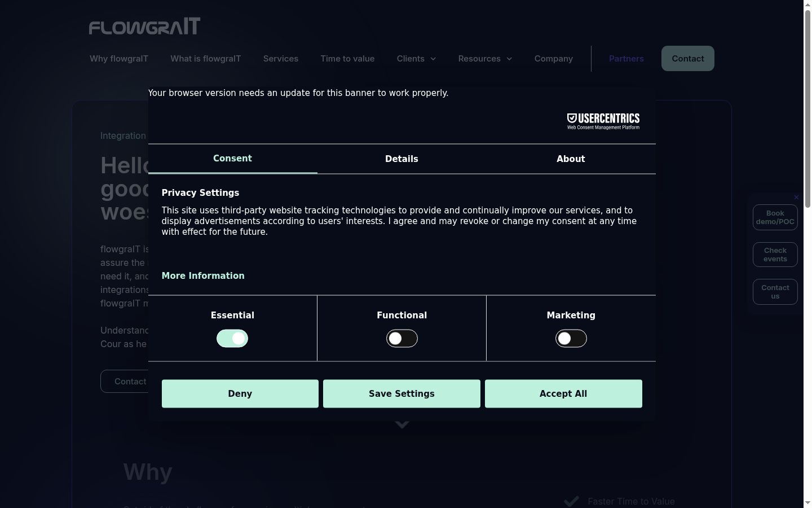The image size is (812, 508).
Task: Expand the More Information section
Action: (x=203, y=275)
